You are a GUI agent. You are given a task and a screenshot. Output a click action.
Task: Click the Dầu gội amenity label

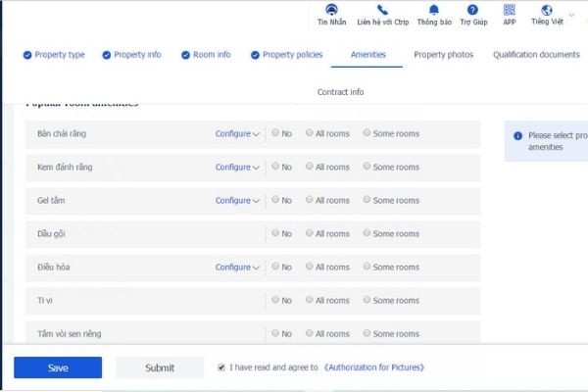pos(51,234)
